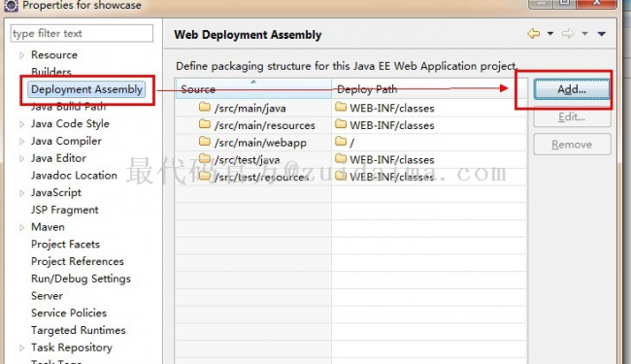The width and height of the screenshot is (631, 364).
Task: Open Maven properties page
Action: coord(48,227)
